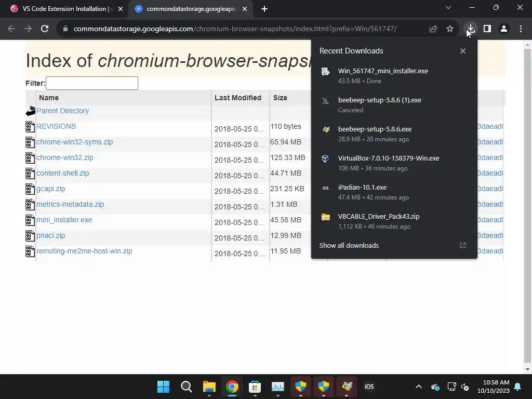Open File Explorer from the taskbar
The image size is (532, 399).
[x=209, y=387]
